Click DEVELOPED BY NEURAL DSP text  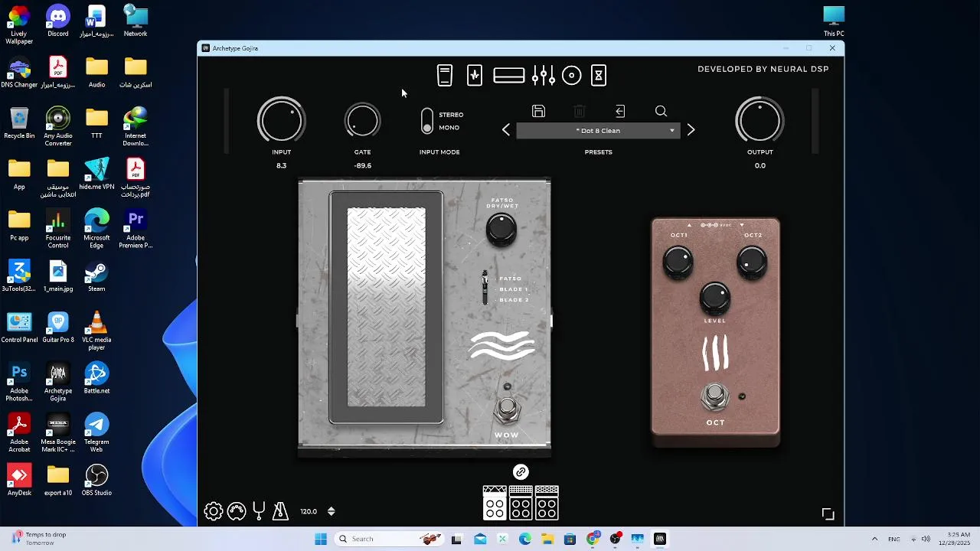click(x=763, y=69)
